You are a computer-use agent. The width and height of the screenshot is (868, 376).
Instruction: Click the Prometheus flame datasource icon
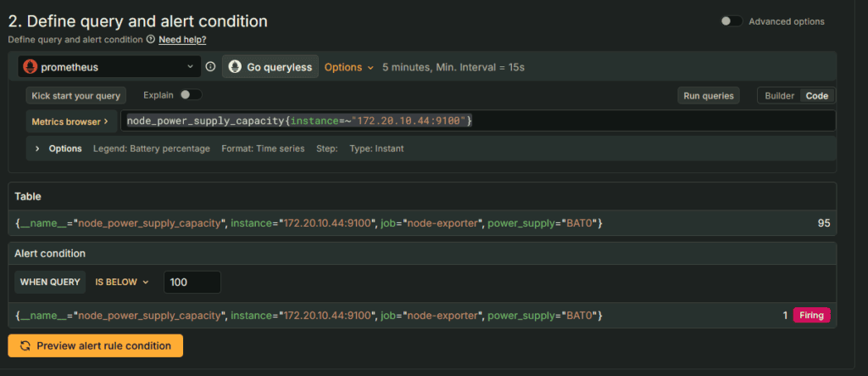(30, 67)
